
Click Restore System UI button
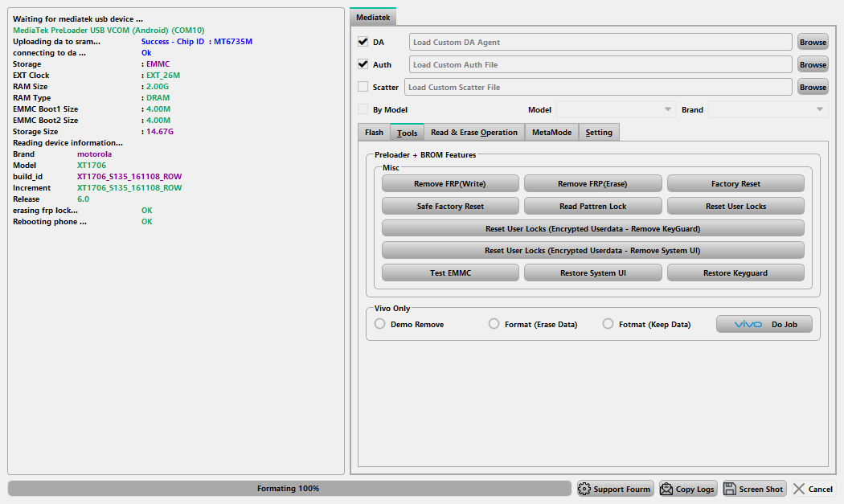coord(592,273)
